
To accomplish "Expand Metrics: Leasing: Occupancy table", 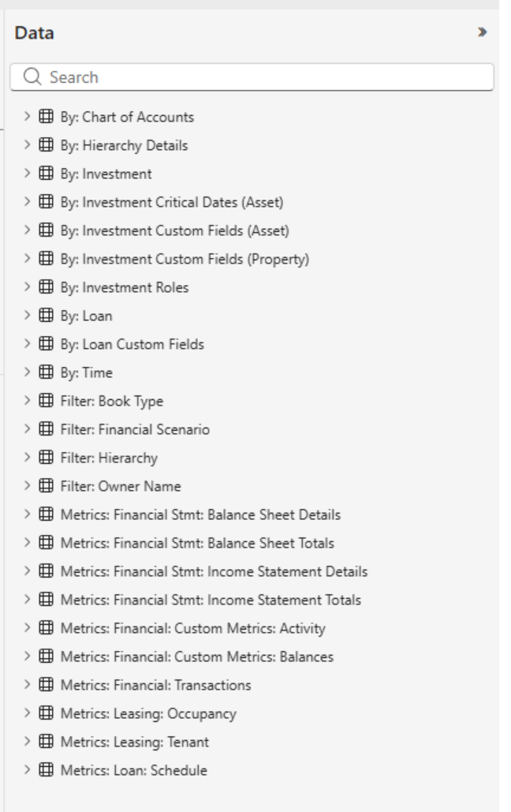I will click(28, 713).
